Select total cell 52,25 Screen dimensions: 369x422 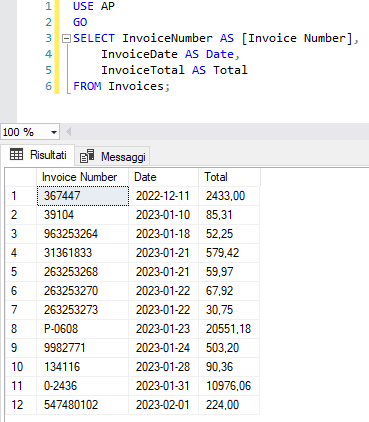coord(229,234)
